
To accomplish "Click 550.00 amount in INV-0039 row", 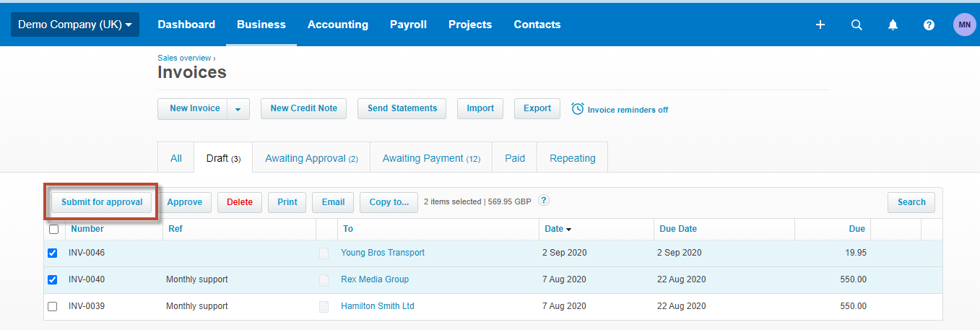I will pos(854,306).
